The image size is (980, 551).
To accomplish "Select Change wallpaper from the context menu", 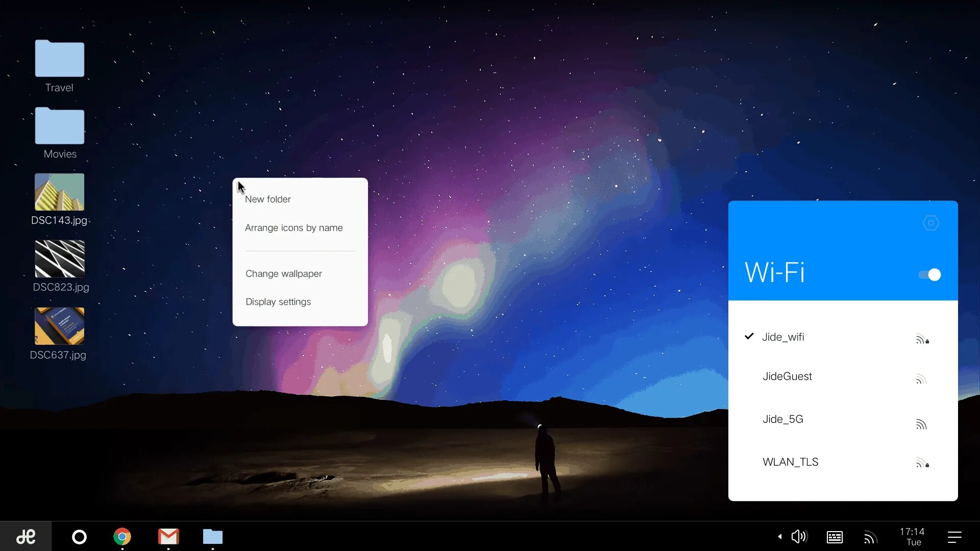I will tap(283, 273).
